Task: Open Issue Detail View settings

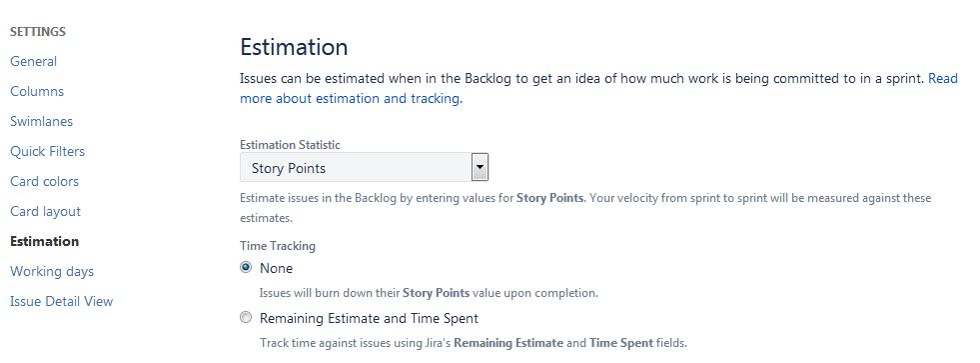Action: pyautogui.click(x=61, y=302)
